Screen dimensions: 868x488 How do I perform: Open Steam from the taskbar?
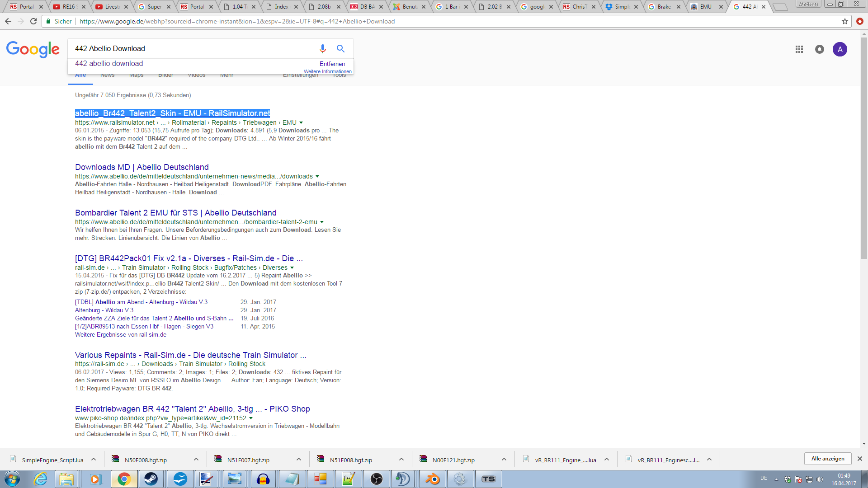tap(151, 479)
